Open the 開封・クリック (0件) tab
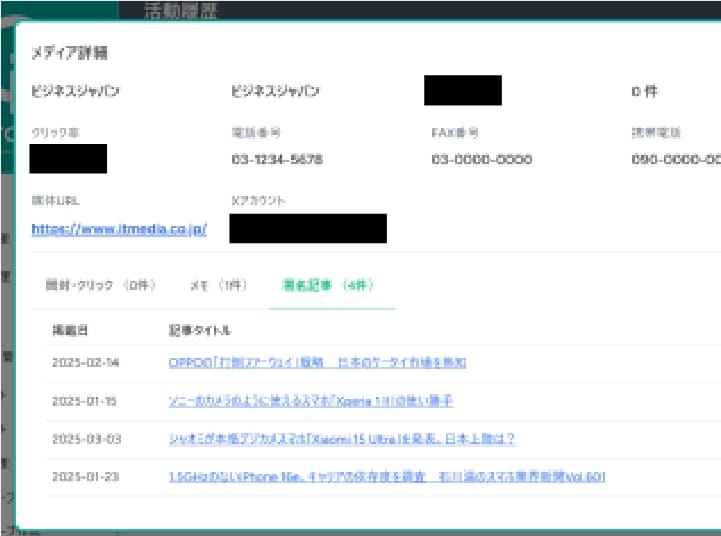721x536 pixels. point(100,285)
